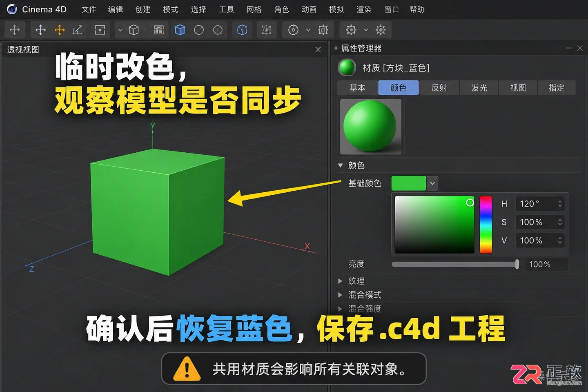Click the square frame-selection tool icon
Screen dimensions: 588x392
[100, 30]
